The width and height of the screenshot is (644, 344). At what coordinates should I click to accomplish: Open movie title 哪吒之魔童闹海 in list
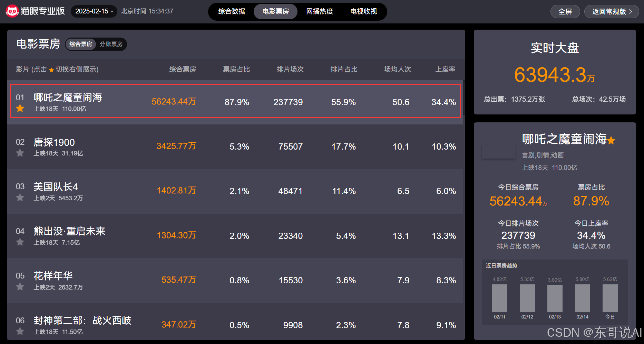(68, 98)
